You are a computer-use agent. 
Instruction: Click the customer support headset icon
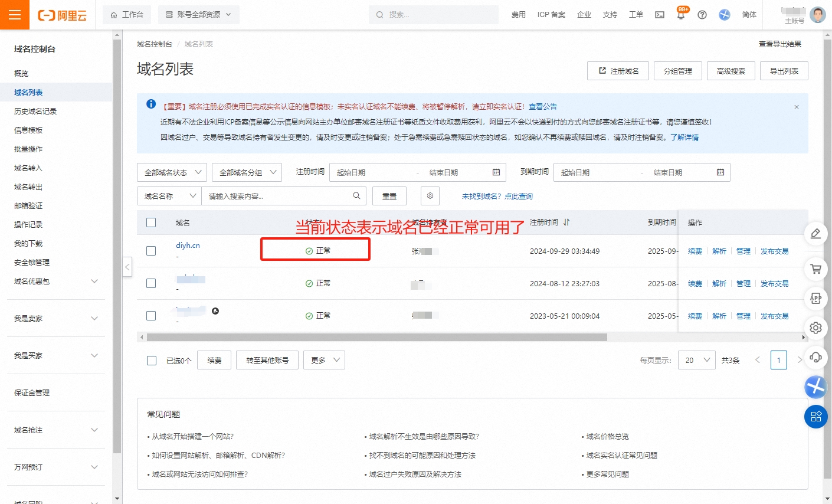815,358
